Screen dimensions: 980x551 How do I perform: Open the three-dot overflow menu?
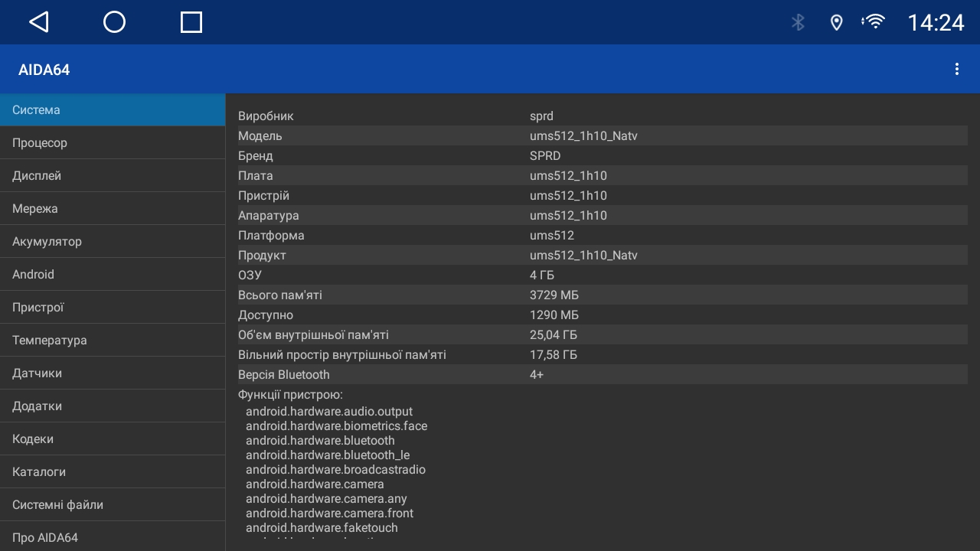(x=956, y=69)
